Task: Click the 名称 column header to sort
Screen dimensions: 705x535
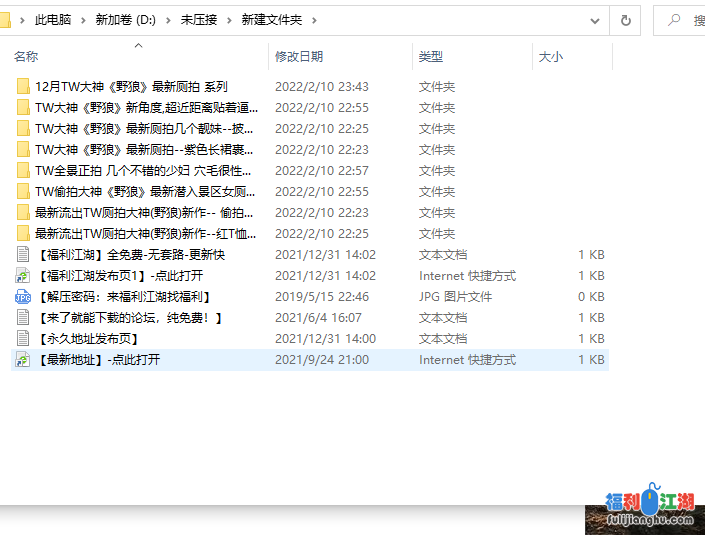Action: 26,57
